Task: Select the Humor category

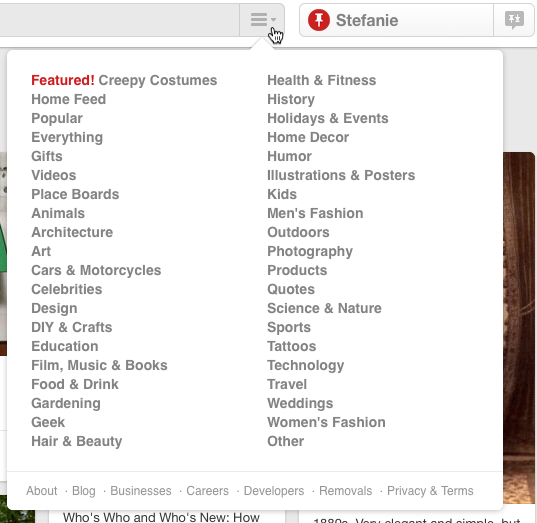Action: (x=289, y=156)
